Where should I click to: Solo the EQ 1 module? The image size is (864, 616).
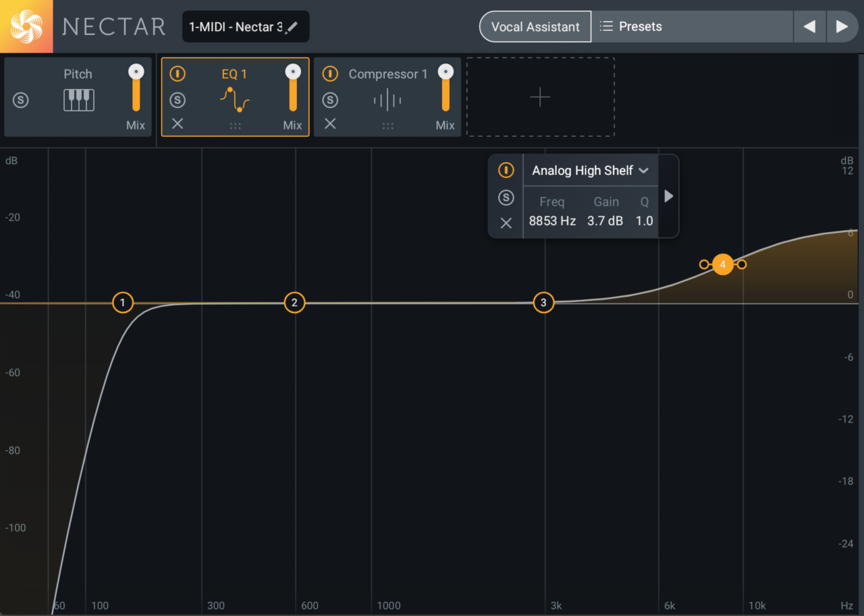(x=178, y=101)
